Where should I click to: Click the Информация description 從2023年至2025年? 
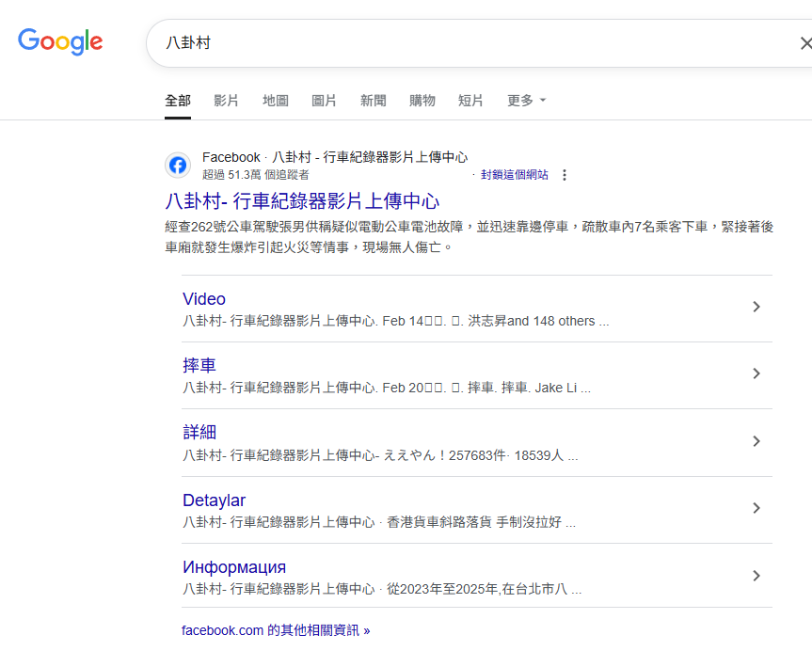click(382, 589)
